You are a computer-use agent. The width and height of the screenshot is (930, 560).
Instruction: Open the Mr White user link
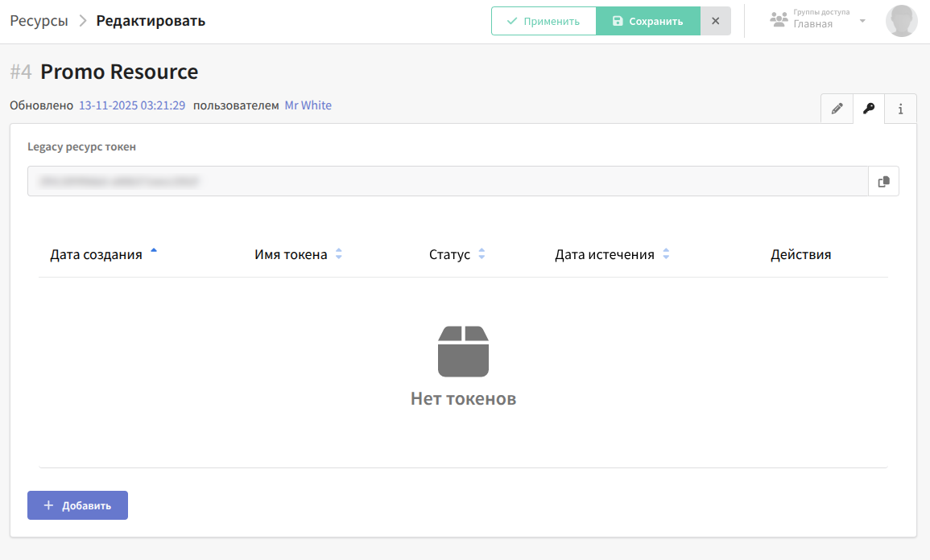[308, 105]
